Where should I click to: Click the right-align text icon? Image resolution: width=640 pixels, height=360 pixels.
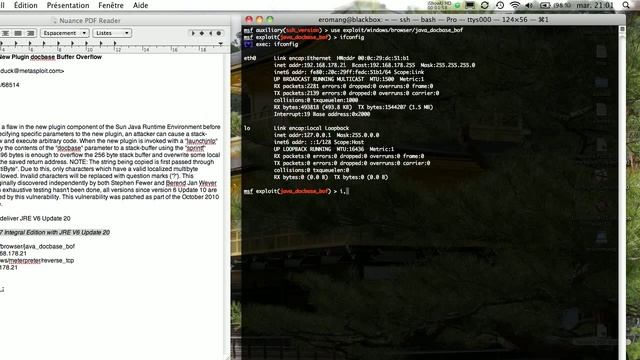tap(31, 33)
